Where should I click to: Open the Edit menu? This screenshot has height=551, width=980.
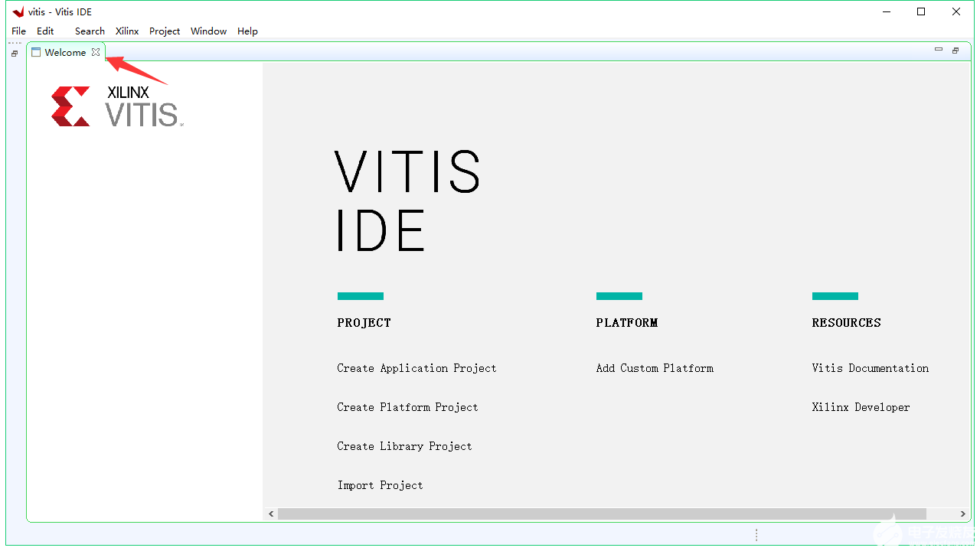(45, 31)
